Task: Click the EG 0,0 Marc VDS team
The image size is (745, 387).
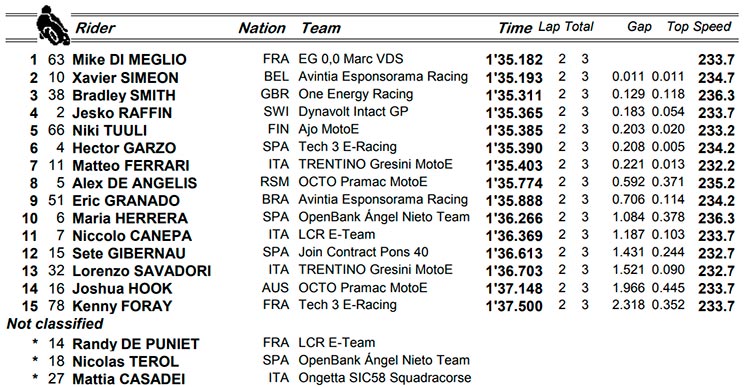Action: (351, 59)
